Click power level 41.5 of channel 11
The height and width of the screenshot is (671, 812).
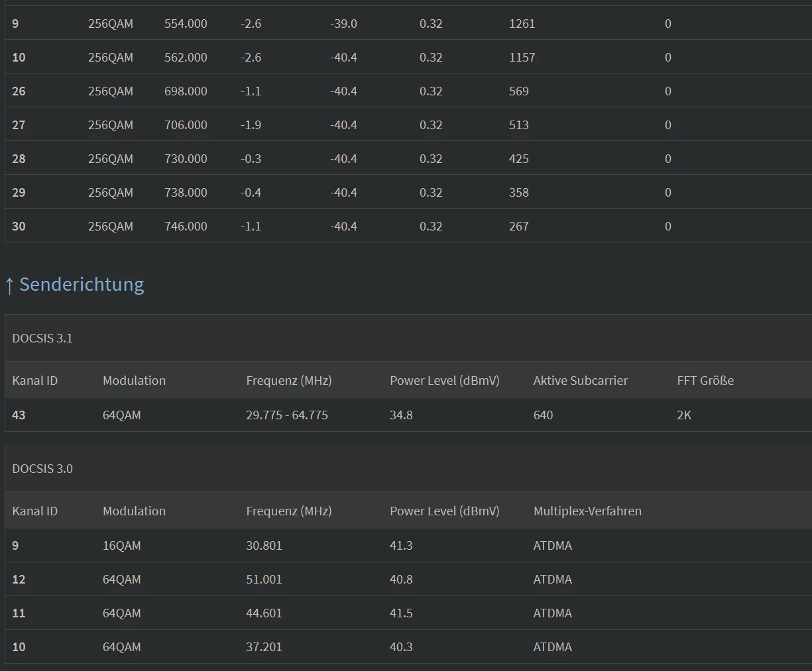401,613
